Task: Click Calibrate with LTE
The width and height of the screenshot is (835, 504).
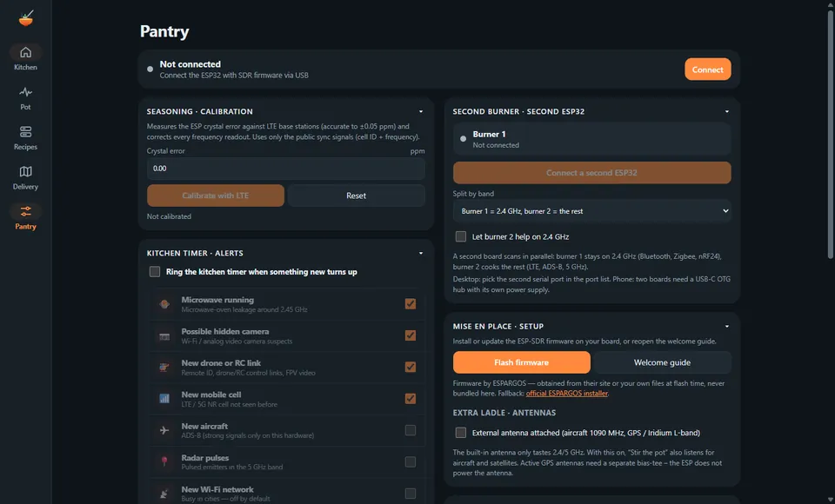Action: point(216,196)
